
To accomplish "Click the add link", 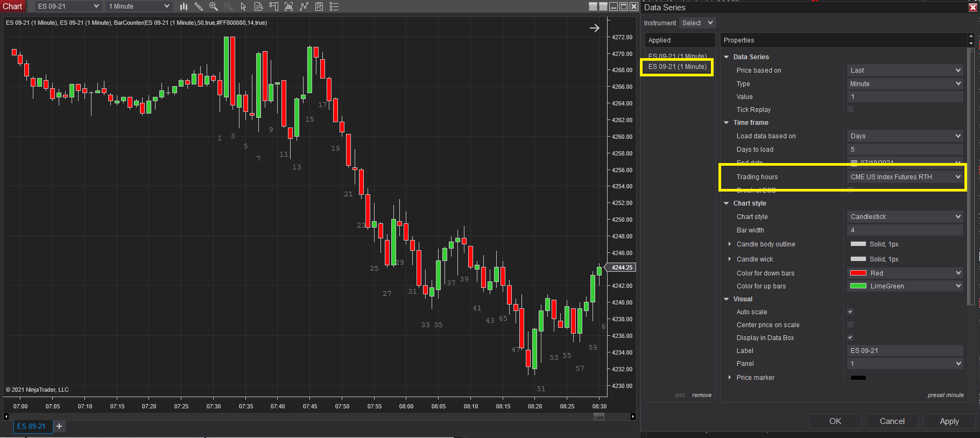I will pyautogui.click(x=680, y=395).
